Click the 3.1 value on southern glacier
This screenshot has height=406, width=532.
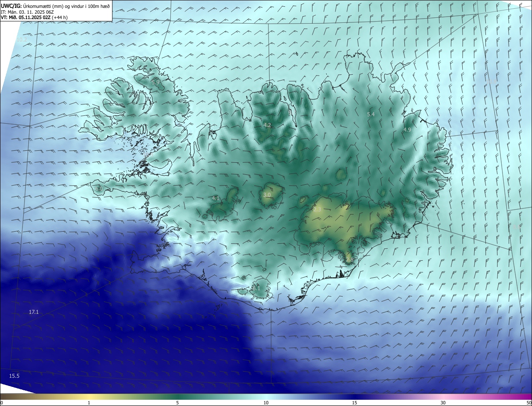pos(256,288)
